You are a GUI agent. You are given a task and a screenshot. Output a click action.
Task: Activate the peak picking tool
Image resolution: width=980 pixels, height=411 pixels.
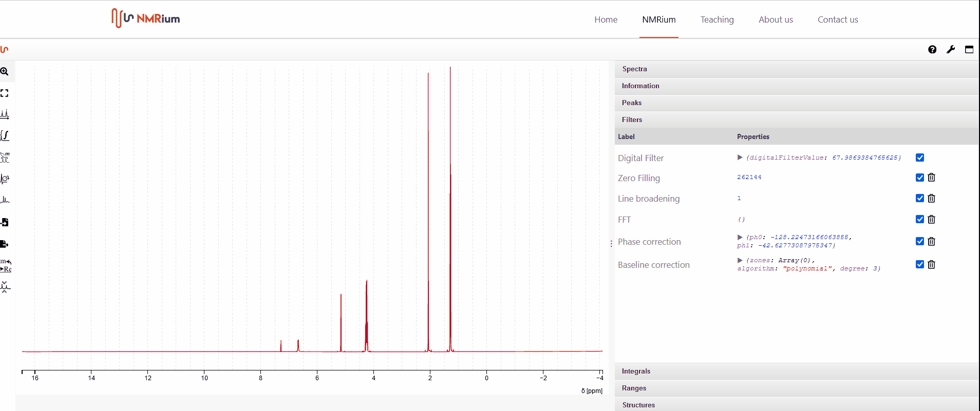5,114
